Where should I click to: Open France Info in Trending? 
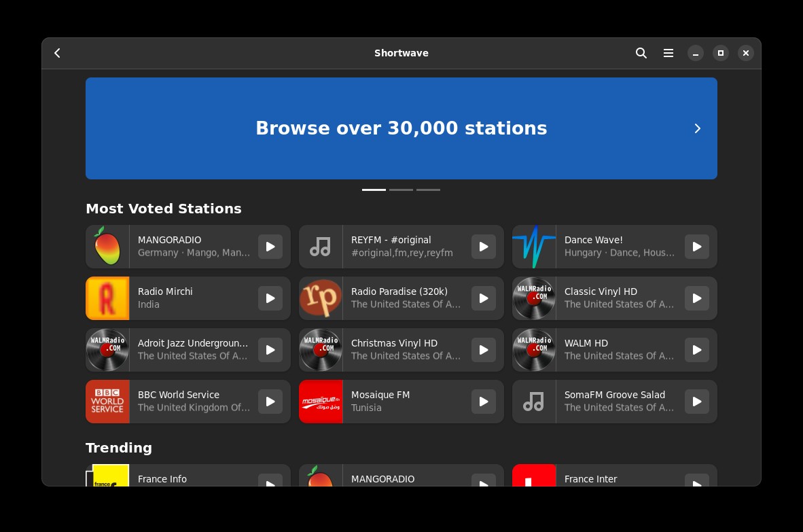click(188, 476)
